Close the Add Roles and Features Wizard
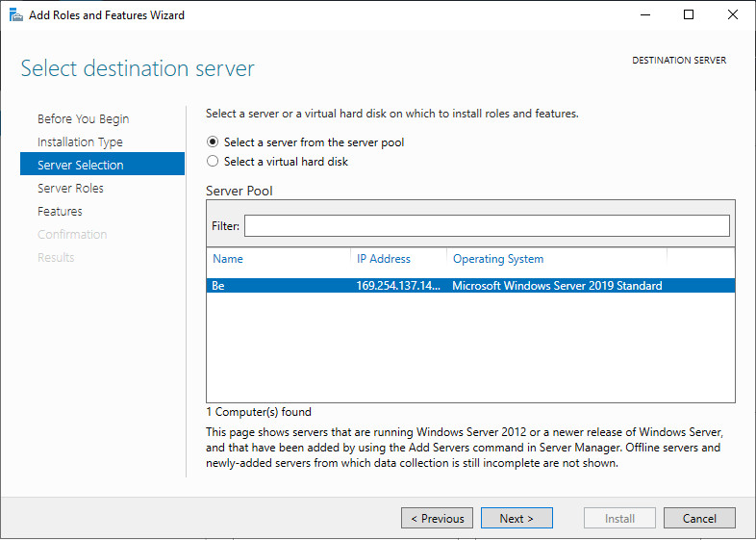 [733, 15]
